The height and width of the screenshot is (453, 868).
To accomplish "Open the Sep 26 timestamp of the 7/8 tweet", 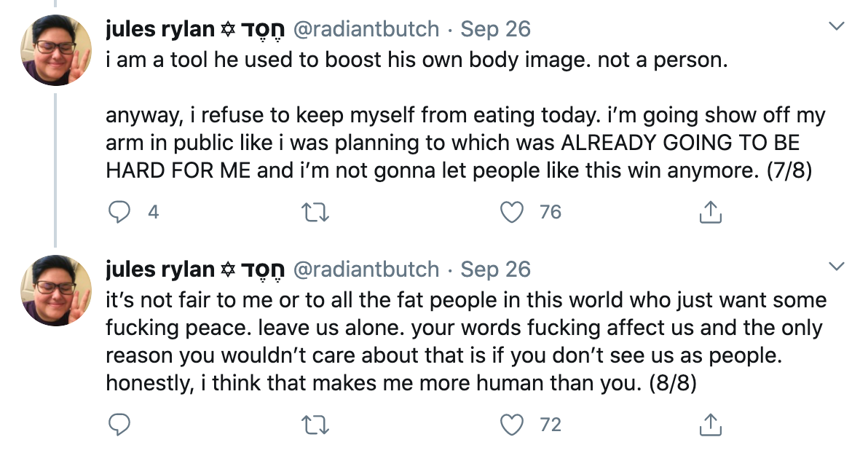I will click(495, 29).
